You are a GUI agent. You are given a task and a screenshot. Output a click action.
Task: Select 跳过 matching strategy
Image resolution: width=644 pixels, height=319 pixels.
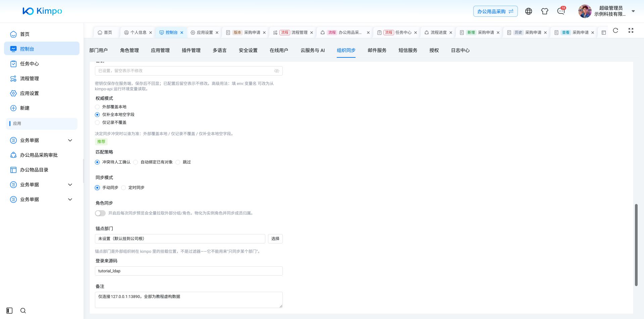(178, 162)
